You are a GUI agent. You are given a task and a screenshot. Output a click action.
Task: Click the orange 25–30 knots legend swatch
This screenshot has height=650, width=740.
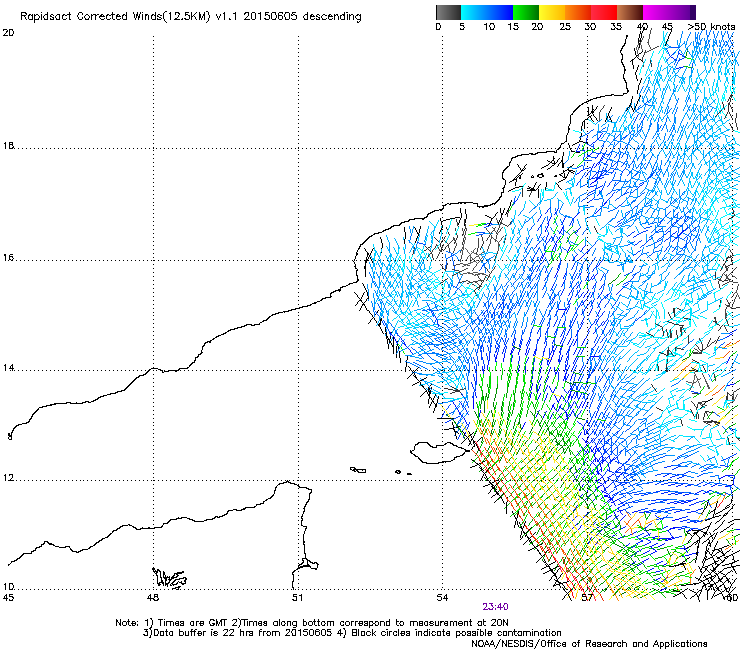coord(578,12)
